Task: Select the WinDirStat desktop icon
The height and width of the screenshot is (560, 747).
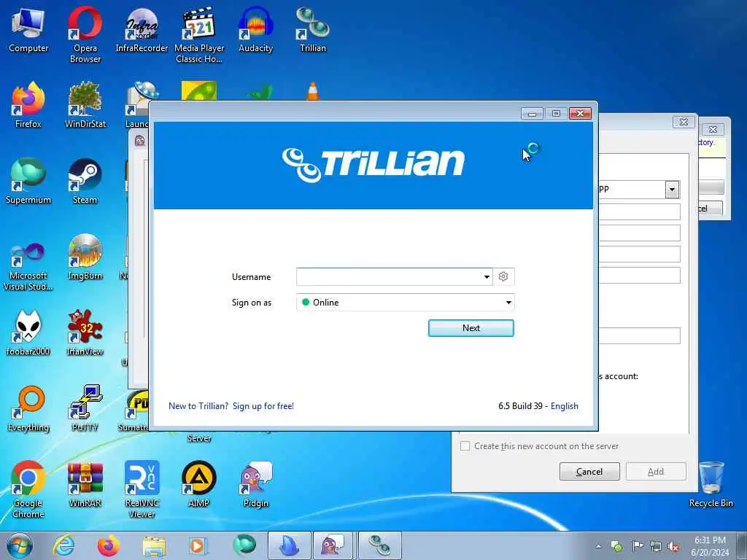Action: pos(85,105)
